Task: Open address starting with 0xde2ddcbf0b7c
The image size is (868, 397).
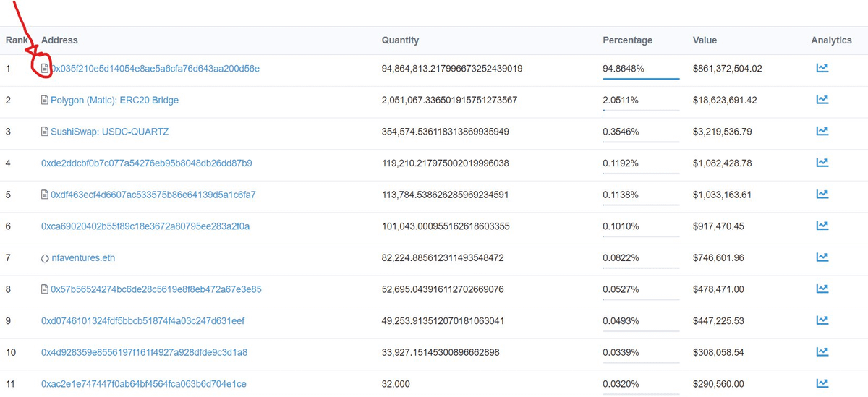Action: tap(146, 163)
